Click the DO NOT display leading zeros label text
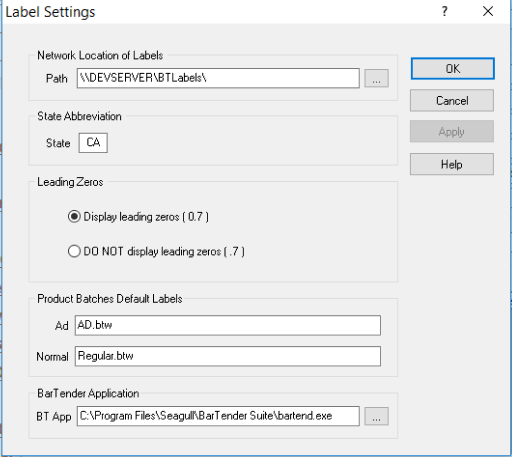512x457 pixels. pyautogui.click(x=164, y=251)
